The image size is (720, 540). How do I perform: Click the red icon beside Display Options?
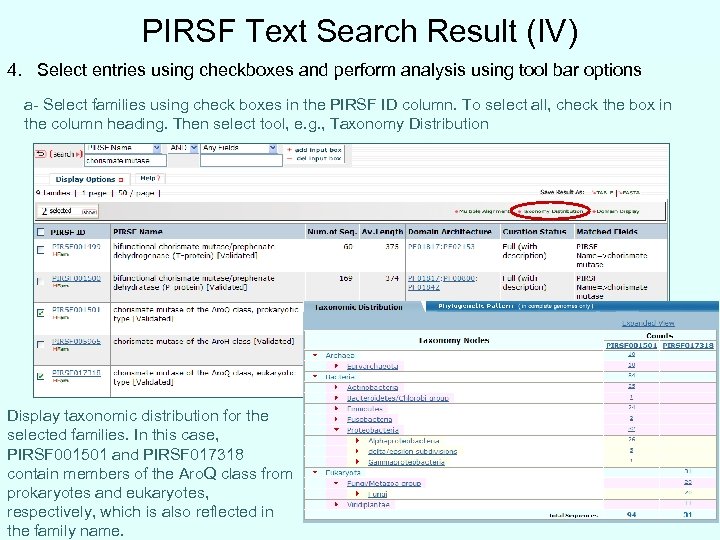tap(121, 180)
